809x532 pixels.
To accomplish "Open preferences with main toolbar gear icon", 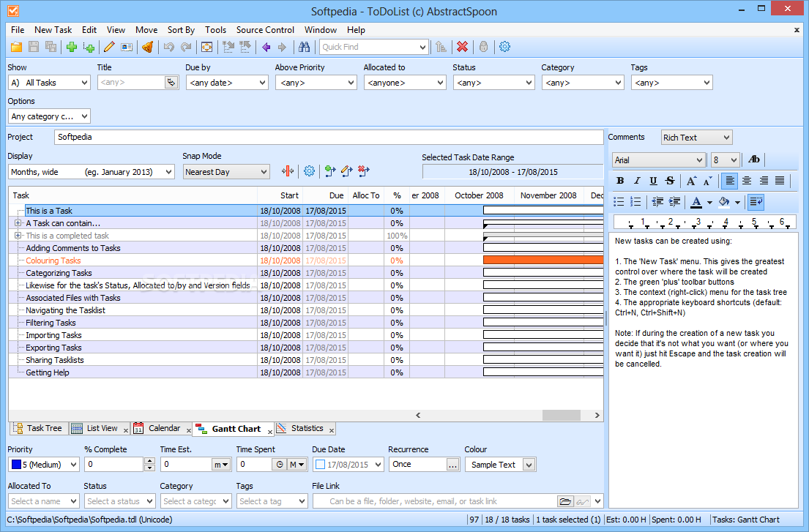I will [x=504, y=47].
